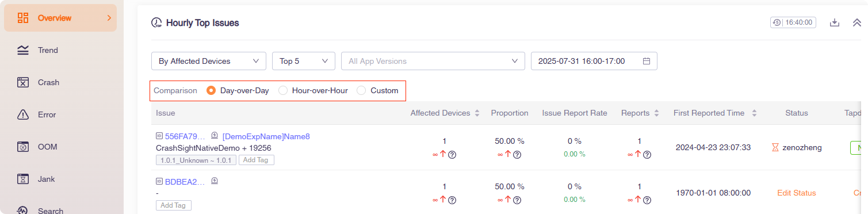Click the Crash window icon in sidebar

[23, 82]
